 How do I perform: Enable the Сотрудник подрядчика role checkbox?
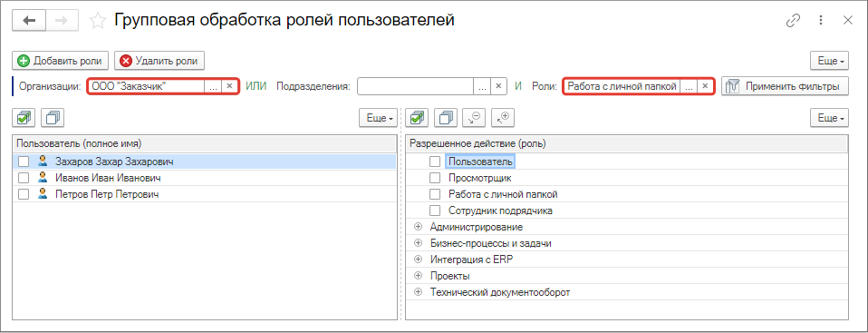point(435,211)
